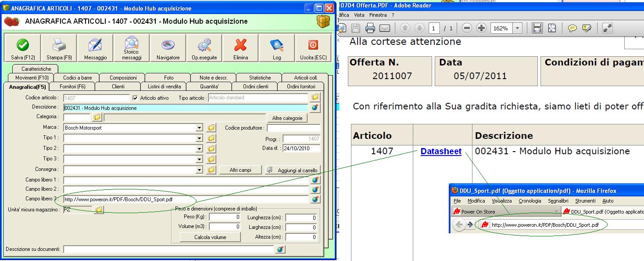Switch to the Fornitori (F6) tab
Image resolution: width=644 pixels, height=261 pixels.
(x=72, y=87)
